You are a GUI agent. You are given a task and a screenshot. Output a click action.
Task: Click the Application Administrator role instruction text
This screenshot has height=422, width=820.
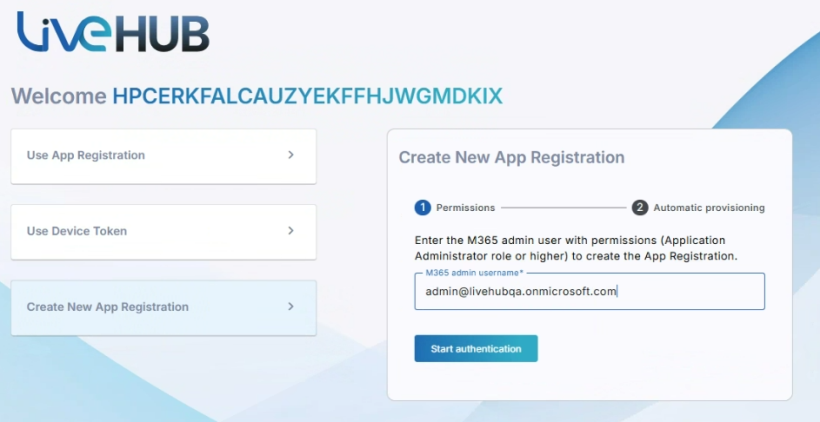click(x=570, y=248)
